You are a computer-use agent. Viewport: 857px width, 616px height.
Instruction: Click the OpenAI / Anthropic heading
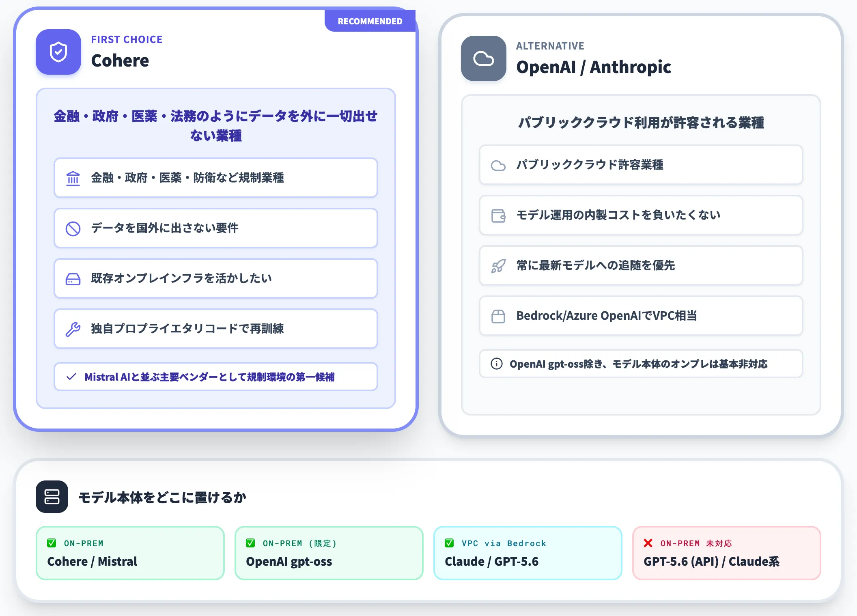(594, 67)
